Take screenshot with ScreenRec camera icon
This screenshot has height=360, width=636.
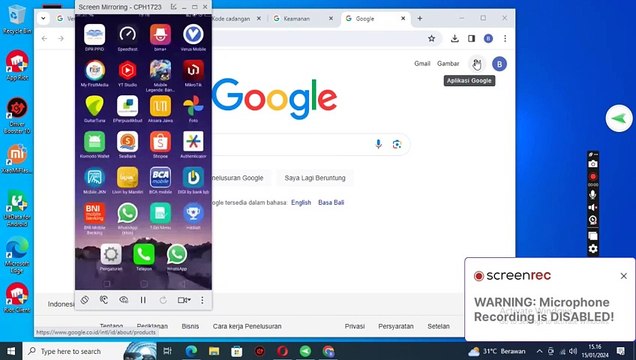click(x=593, y=164)
